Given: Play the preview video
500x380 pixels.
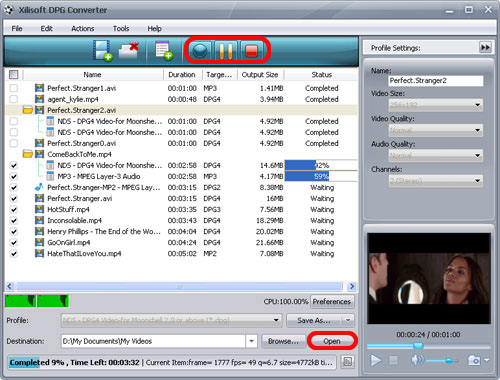Looking at the screenshot, I should tap(376, 360).
